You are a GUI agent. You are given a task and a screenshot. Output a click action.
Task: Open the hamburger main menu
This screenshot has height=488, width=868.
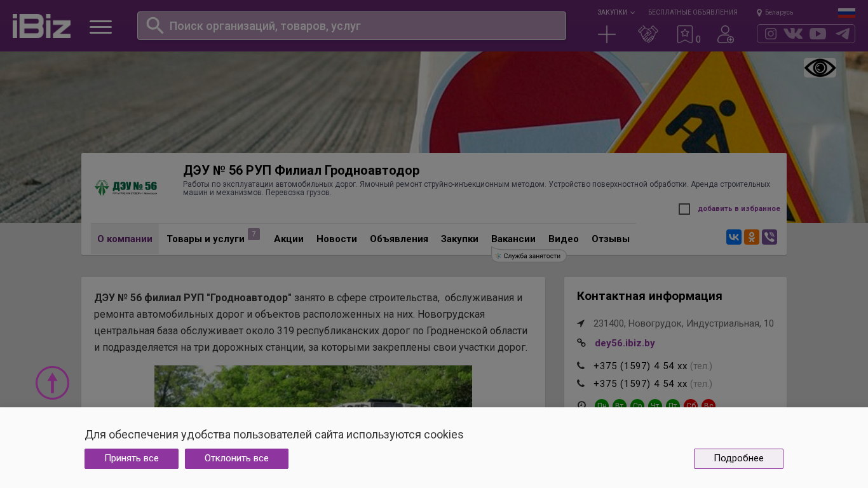[x=100, y=27]
